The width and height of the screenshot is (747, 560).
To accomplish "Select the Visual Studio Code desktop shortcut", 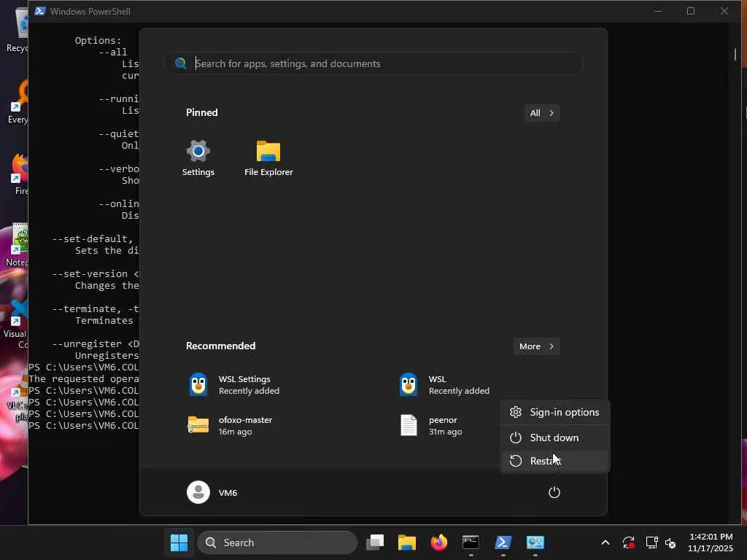I will pyautogui.click(x=16, y=324).
